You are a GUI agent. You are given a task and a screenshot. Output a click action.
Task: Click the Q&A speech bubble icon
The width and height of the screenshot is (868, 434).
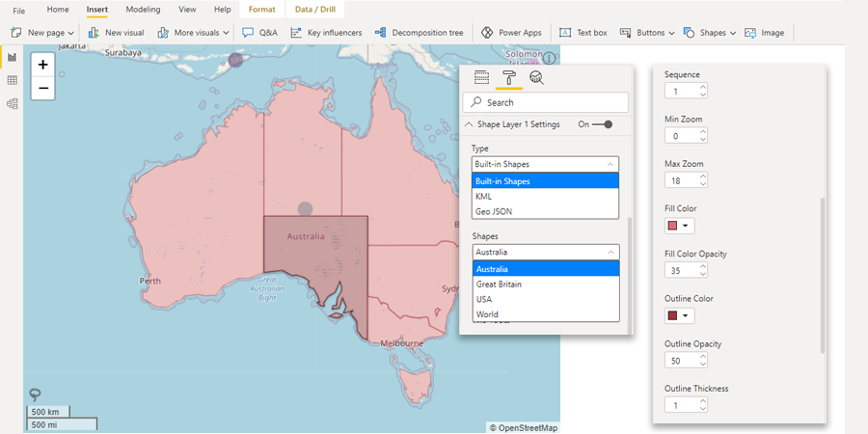[248, 33]
